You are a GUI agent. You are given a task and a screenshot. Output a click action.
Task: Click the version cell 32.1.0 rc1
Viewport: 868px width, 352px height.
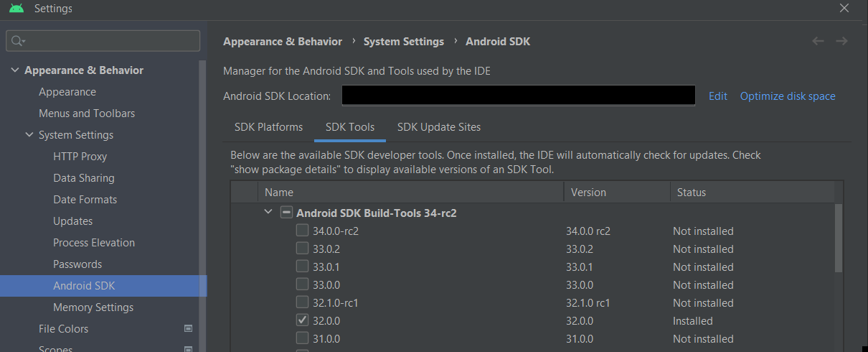(588, 303)
